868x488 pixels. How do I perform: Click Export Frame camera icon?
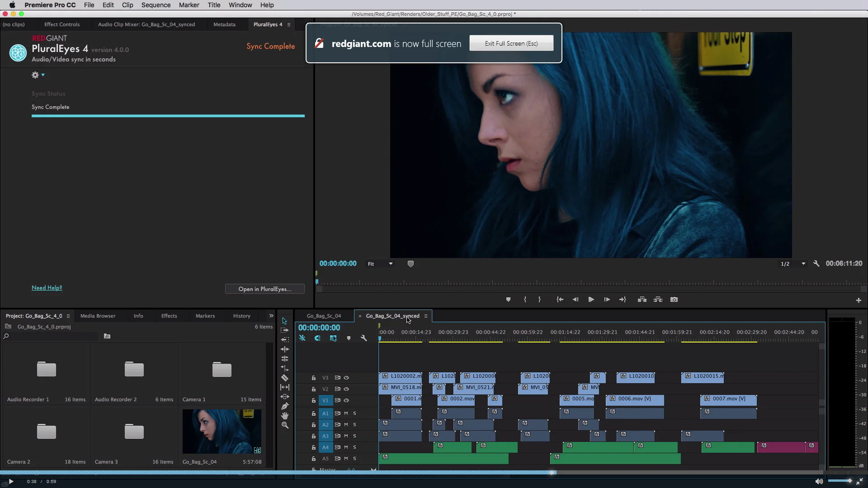coord(674,300)
